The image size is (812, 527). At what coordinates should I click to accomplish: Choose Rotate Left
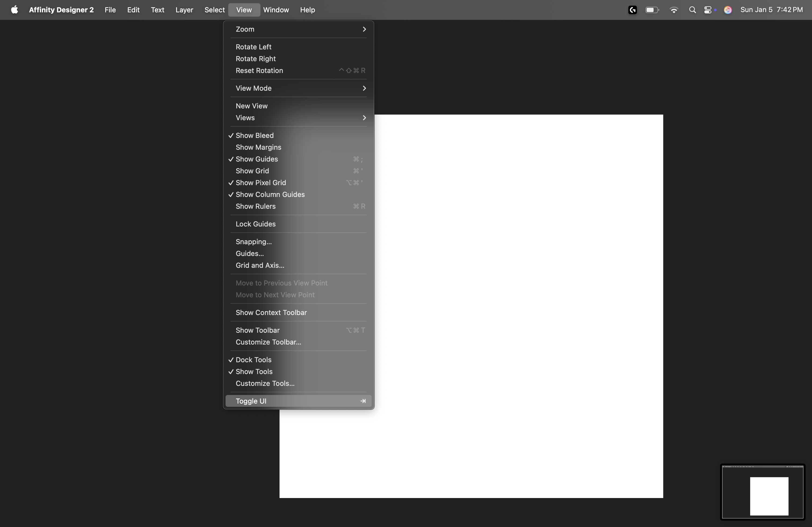tap(299, 47)
